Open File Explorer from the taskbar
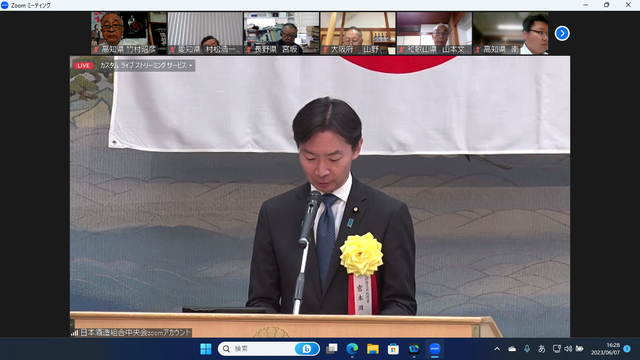Image resolution: width=640 pixels, height=360 pixels. tap(373, 349)
